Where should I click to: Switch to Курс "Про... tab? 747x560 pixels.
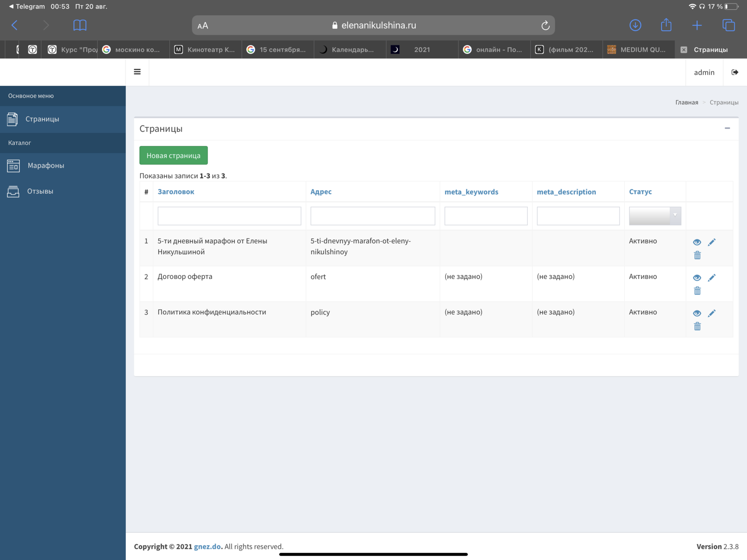pos(70,49)
